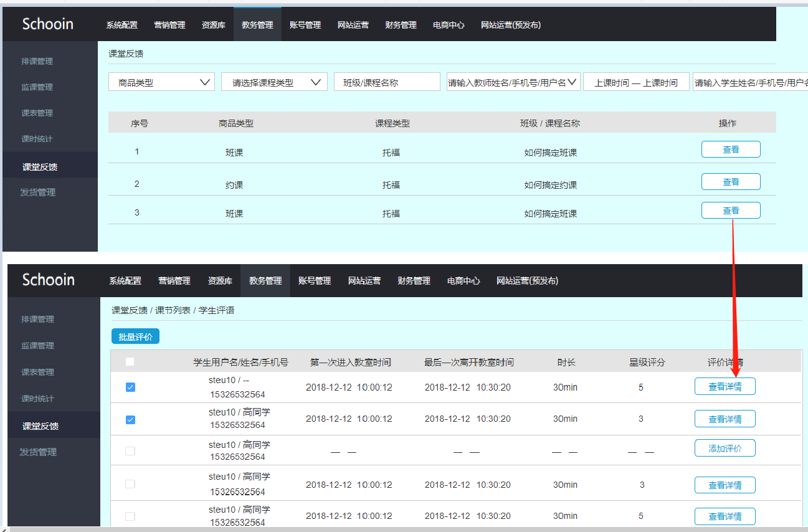Screen dimensions: 808x532
Task: Open 营销管理 in the 课堂反馈 list page's nav bar
Action: (169, 25)
